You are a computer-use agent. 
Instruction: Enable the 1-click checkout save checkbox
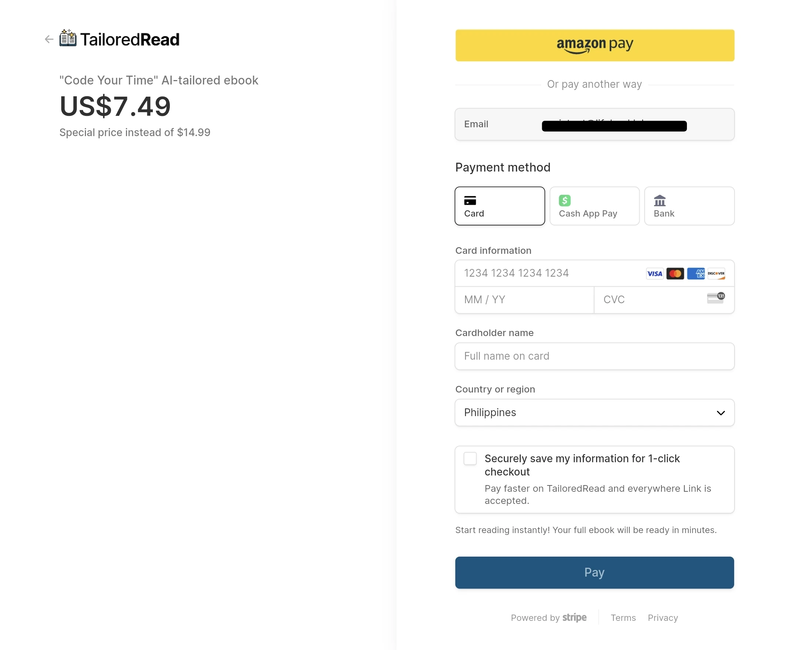[x=470, y=459]
